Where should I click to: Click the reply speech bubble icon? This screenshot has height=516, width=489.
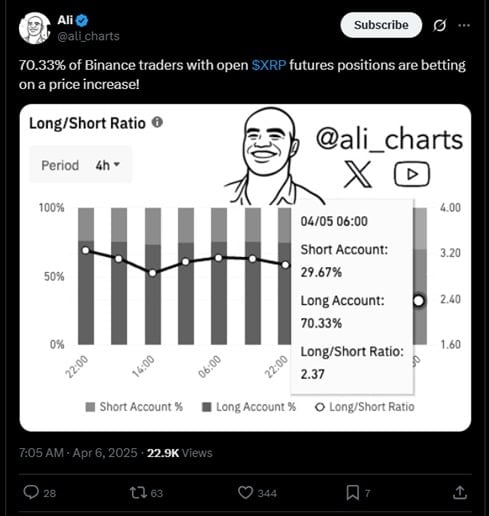pos(31,493)
